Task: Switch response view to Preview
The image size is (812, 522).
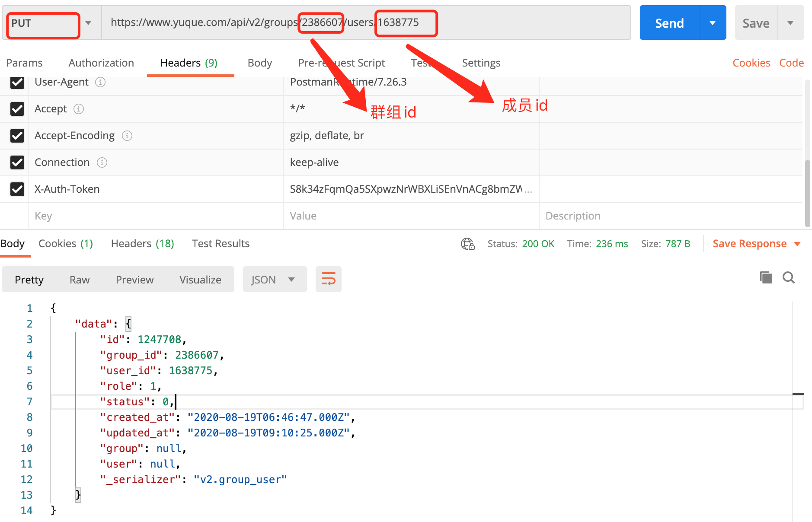Action: coord(134,280)
